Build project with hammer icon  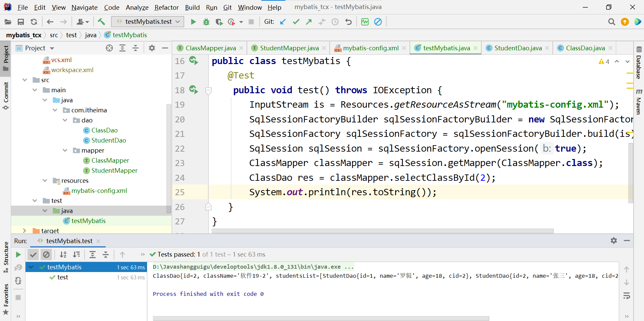pos(101,22)
